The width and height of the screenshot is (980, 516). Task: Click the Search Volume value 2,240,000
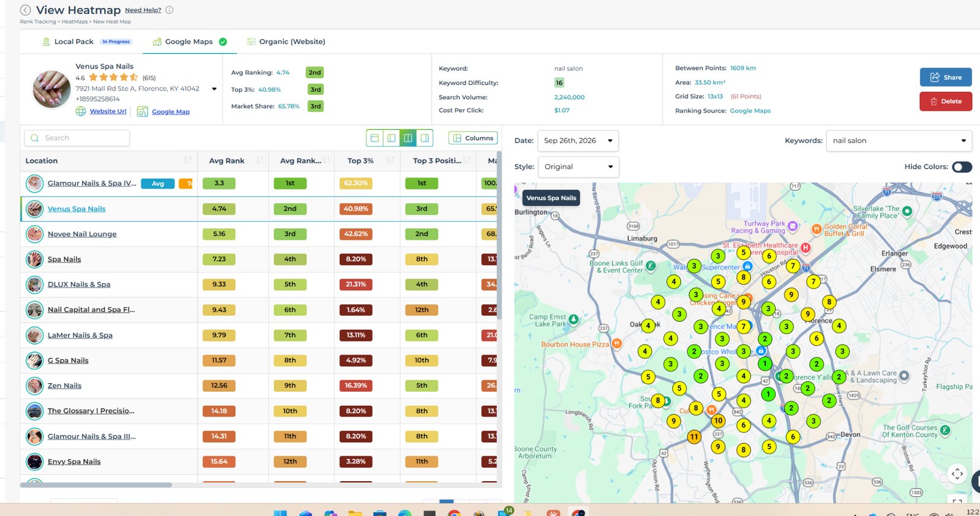[x=570, y=97]
